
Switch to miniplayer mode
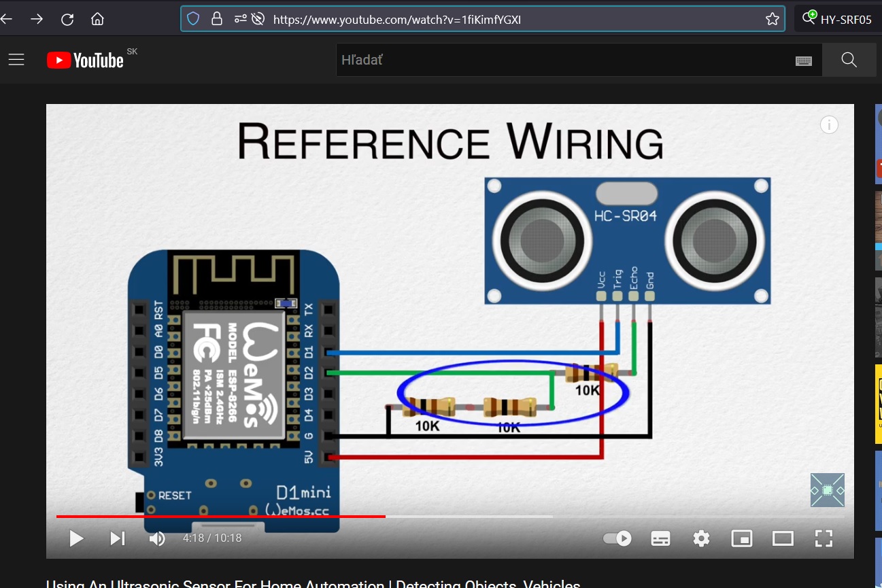tap(742, 539)
